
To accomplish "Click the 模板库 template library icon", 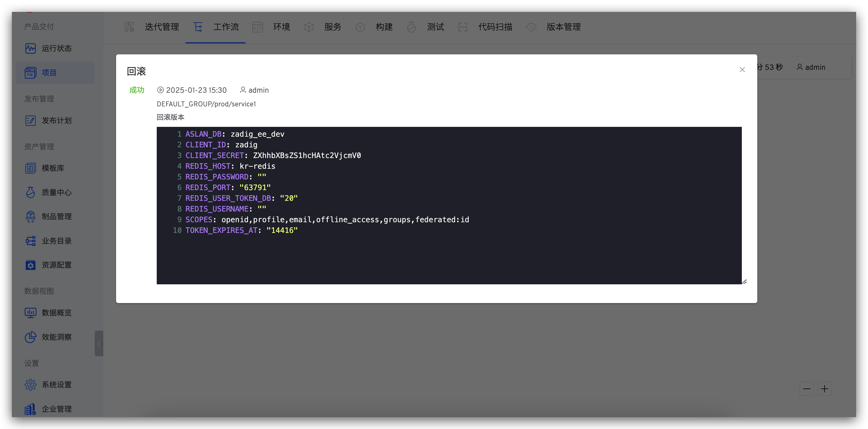I will 30,168.
